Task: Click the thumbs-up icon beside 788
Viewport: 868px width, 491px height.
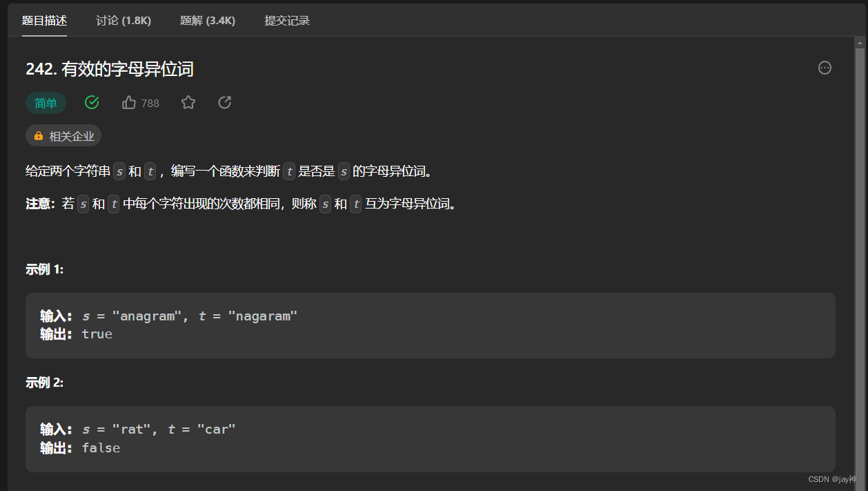Action: coord(128,102)
